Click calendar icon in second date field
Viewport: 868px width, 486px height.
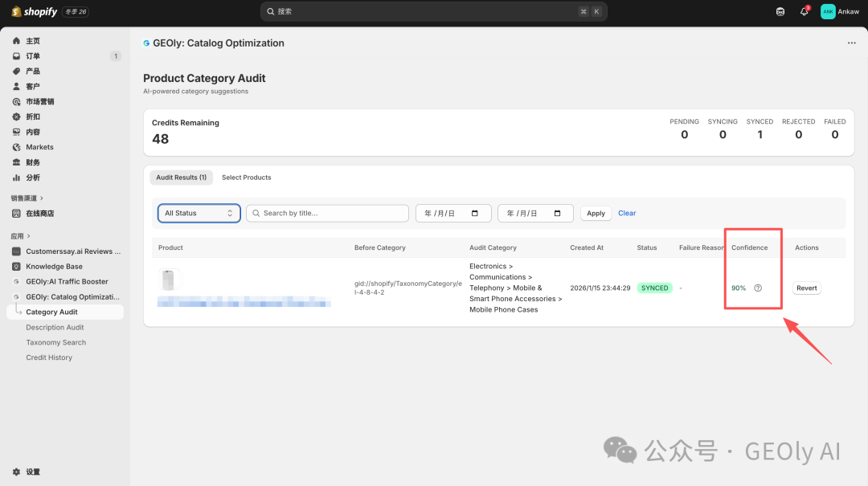click(557, 213)
